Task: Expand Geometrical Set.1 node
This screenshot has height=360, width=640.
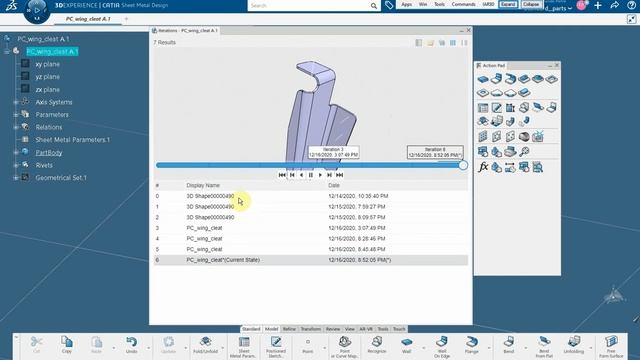Action: tap(16, 178)
